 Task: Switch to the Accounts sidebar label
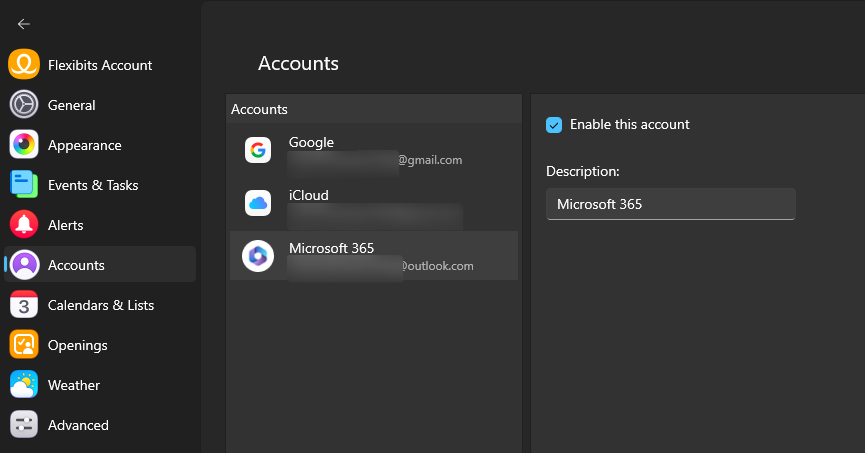76,265
